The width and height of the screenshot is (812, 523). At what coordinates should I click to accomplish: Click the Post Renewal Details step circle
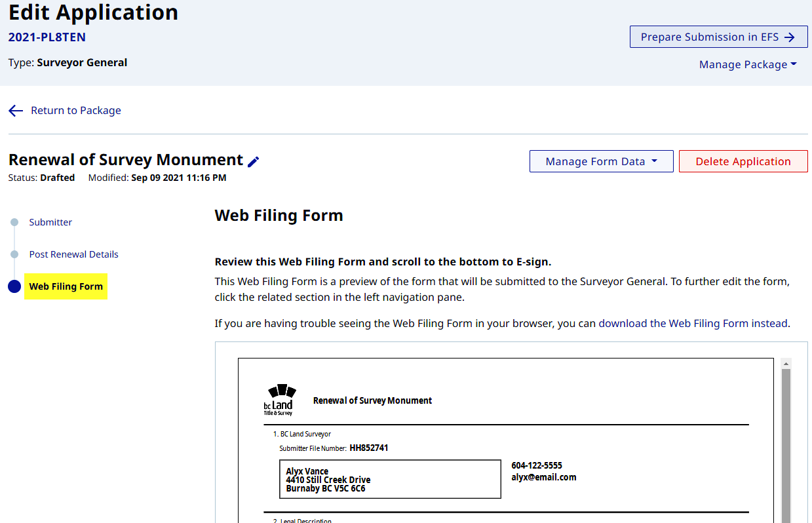(x=14, y=254)
